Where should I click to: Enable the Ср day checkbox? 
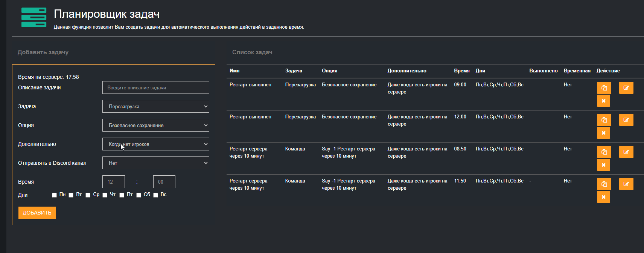[x=88, y=195]
